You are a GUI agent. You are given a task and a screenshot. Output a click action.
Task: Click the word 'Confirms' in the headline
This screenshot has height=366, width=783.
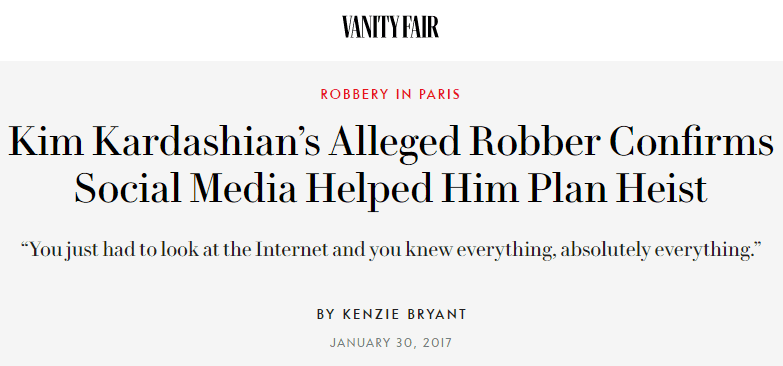692,142
